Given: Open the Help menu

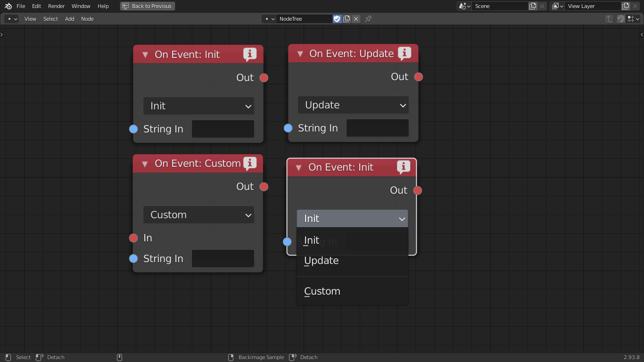Looking at the screenshot, I should pyautogui.click(x=103, y=6).
